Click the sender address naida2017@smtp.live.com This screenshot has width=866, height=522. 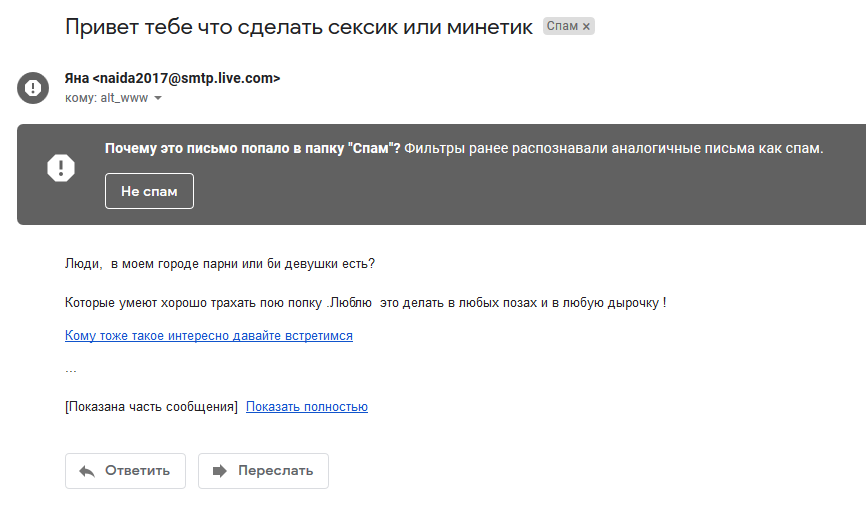pyautogui.click(x=187, y=78)
